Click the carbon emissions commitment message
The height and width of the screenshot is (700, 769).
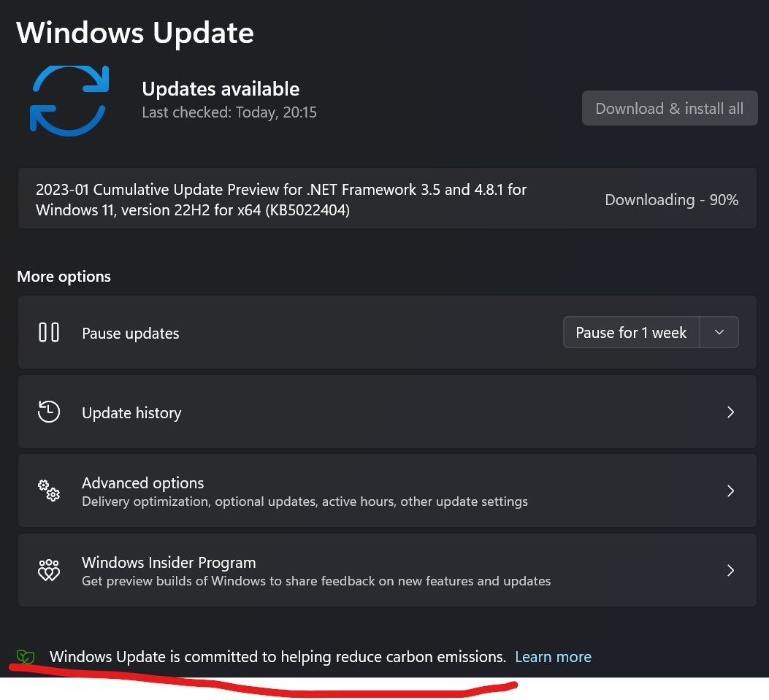click(x=278, y=657)
